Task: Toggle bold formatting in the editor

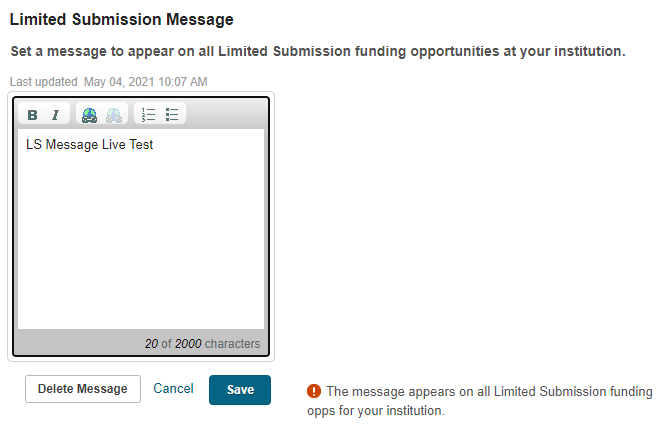Action: [34, 115]
